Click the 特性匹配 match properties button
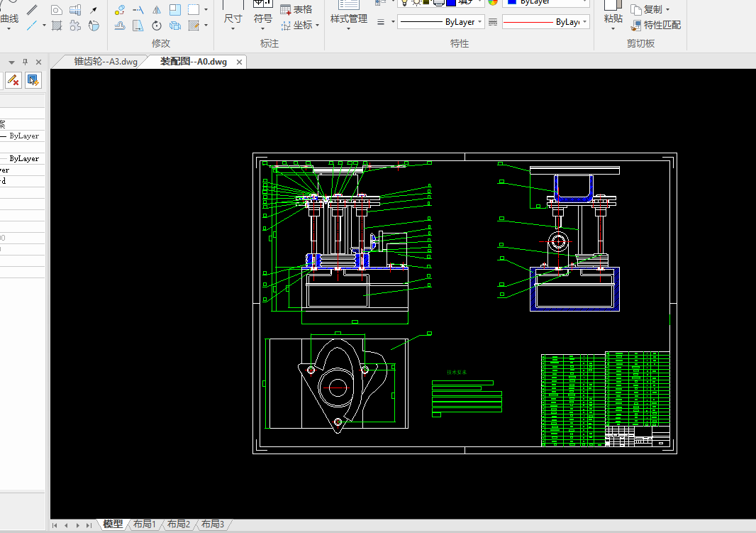This screenshot has height=533, width=756. pos(655,25)
